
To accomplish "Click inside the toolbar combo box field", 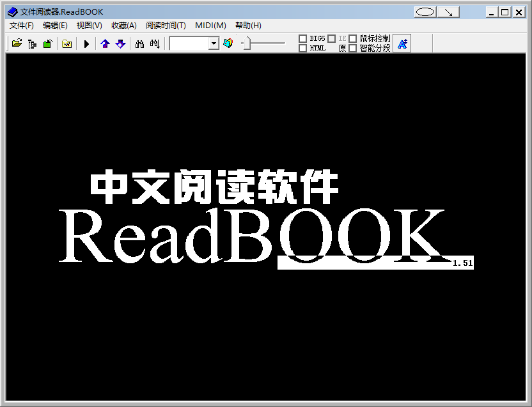I will pos(189,43).
